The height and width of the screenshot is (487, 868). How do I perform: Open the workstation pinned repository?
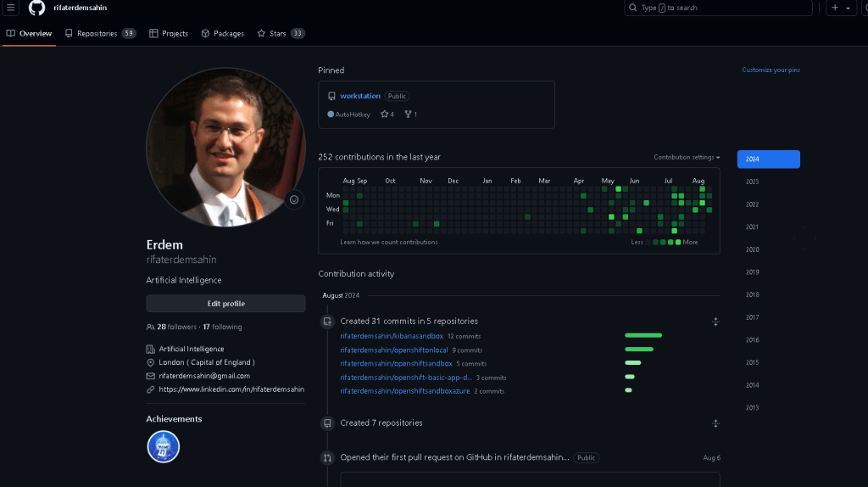[x=359, y=96]
